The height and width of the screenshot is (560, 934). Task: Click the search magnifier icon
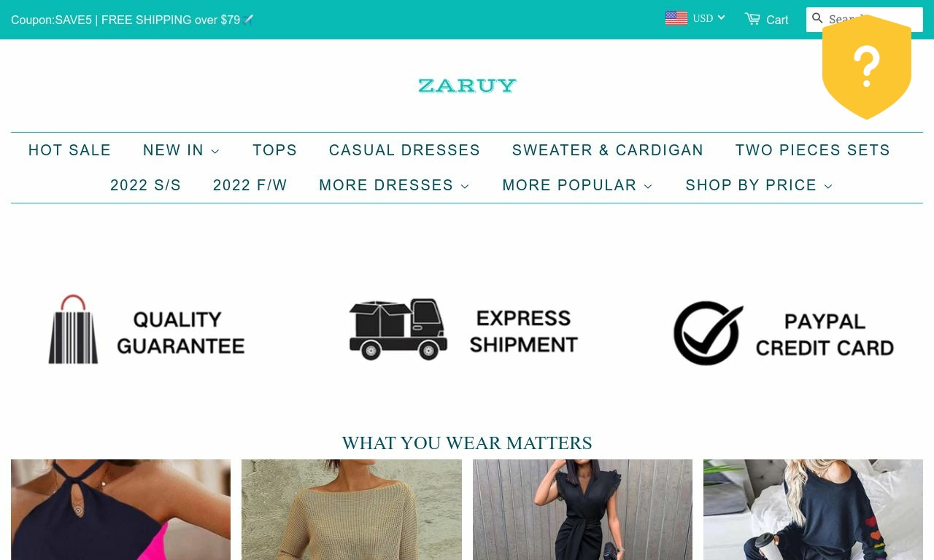(817, 18)
